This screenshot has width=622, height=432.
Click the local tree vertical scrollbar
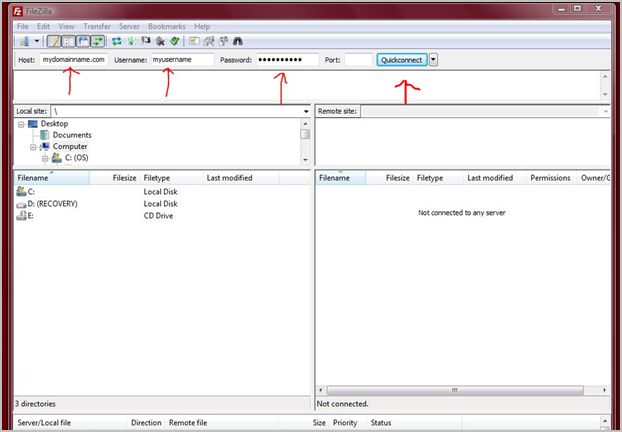pos(305,140)
